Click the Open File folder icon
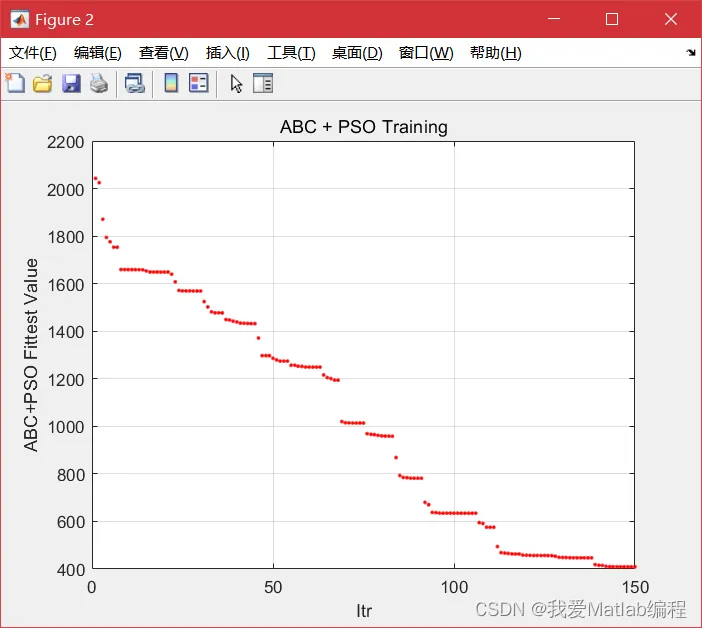 (43, 84)
